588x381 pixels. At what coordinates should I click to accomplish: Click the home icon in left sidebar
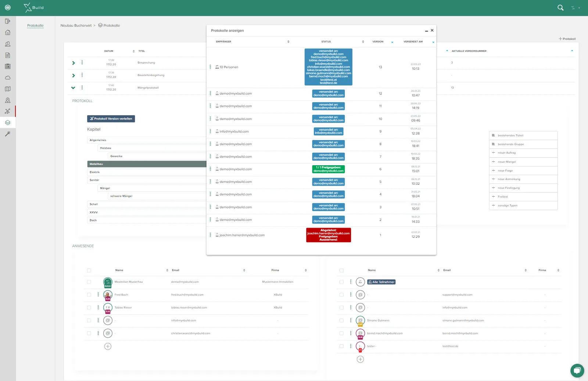click(8, 33)
